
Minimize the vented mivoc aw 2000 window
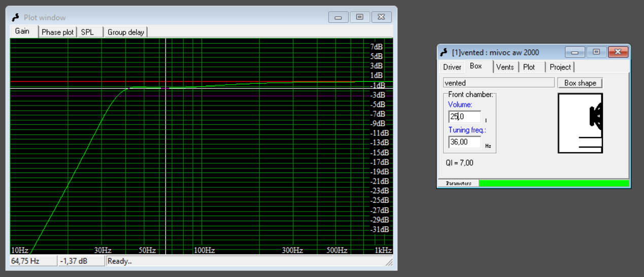coord(575,52)
